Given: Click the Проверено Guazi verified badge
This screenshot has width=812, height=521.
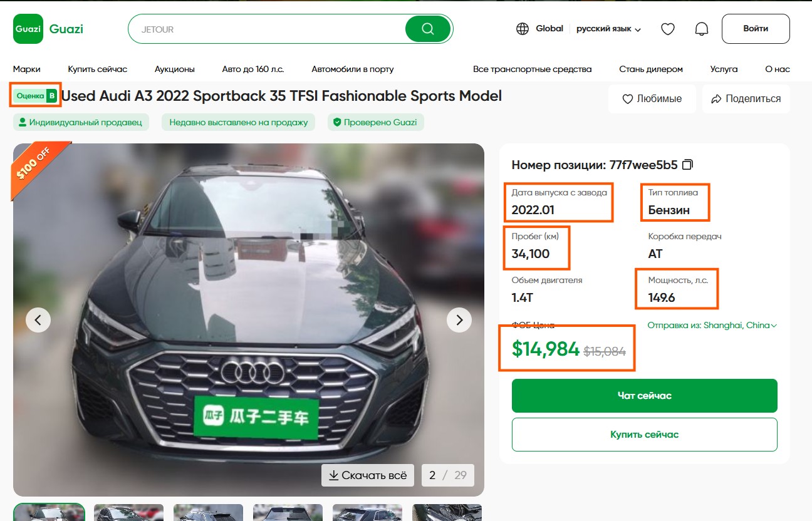Looking at the screenshot, I should coord(376,122).
